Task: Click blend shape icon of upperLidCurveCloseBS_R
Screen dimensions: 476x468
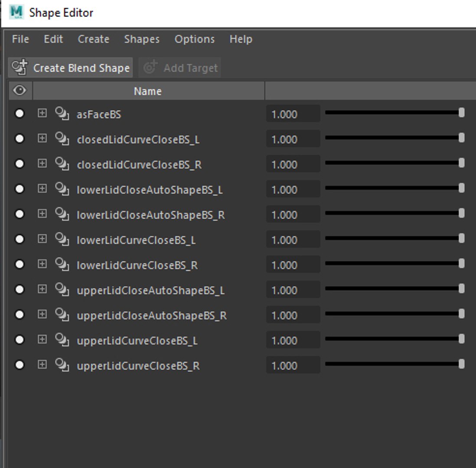Action: click(x=62, y=365)
